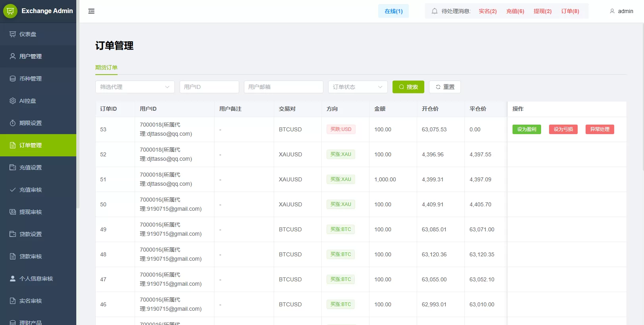Click the green 搜索 search button
The image size is (644, 325).
point(408,87)
